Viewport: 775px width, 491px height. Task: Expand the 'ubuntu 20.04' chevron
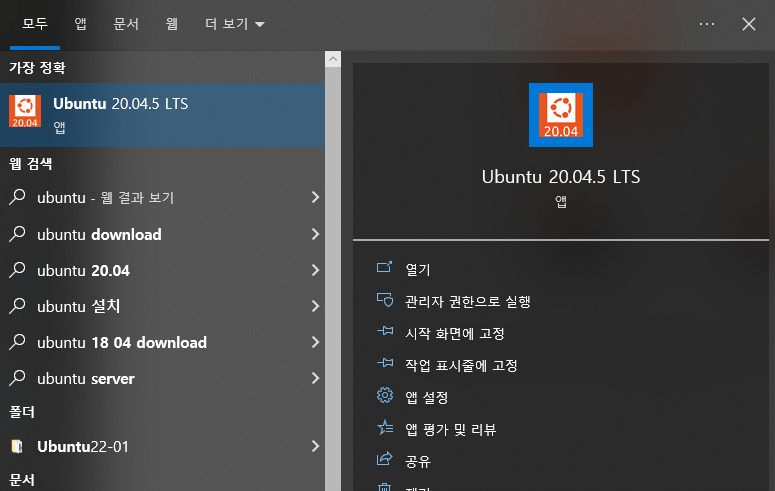click(x=315, y=270)
